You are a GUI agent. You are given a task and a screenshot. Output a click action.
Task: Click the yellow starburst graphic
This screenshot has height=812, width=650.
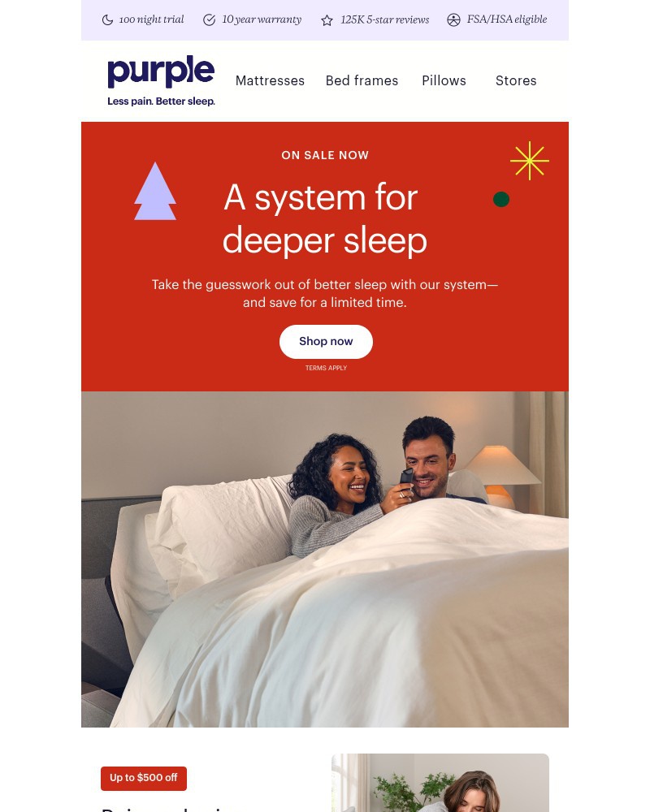coord(529,161)
